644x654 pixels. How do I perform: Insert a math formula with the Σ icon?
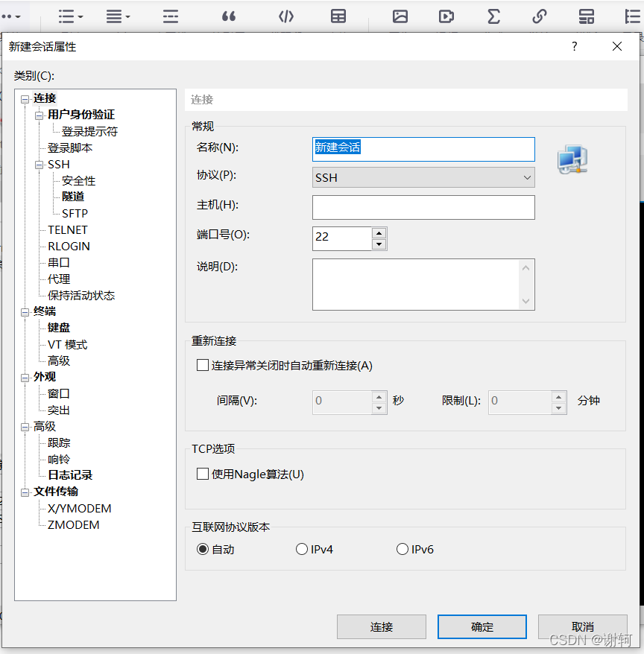pyautogui.click(x=493, y=16)
